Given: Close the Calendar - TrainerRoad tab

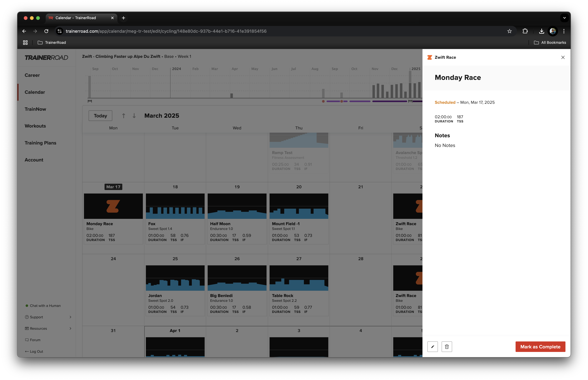Looking at the screenshot, I should [112, 18].
